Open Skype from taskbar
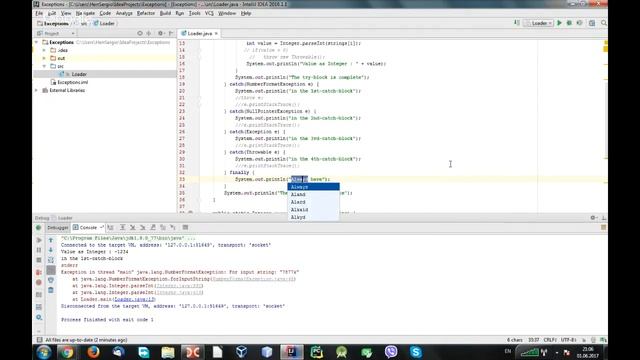This screenshot has width=640, height=360. (x=416, y=352)
